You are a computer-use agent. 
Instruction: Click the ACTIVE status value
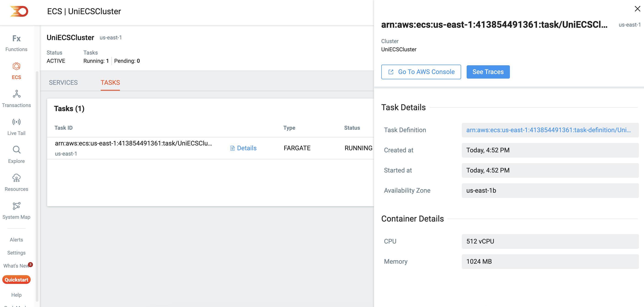coord(56,61)
